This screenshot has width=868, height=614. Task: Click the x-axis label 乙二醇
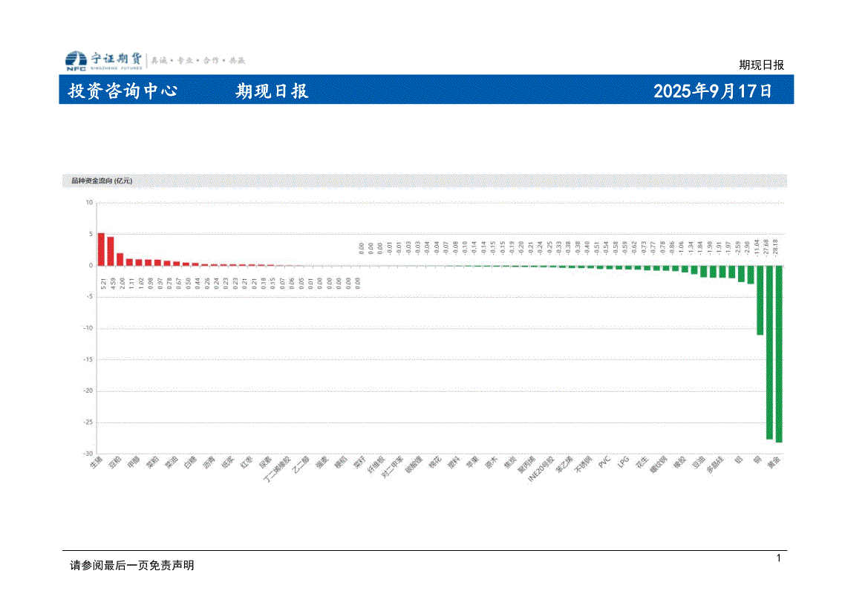tap(301, 465)
